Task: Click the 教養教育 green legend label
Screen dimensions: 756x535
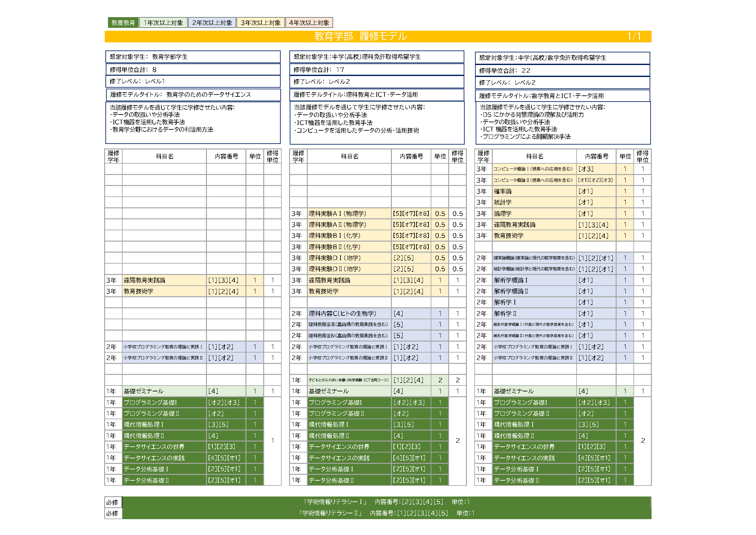Action: tap(123, 23)
